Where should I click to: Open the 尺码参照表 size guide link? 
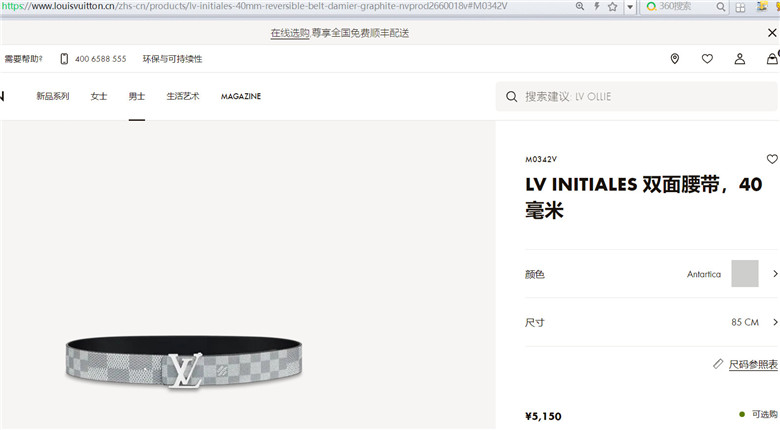click(x=753, y=364)
